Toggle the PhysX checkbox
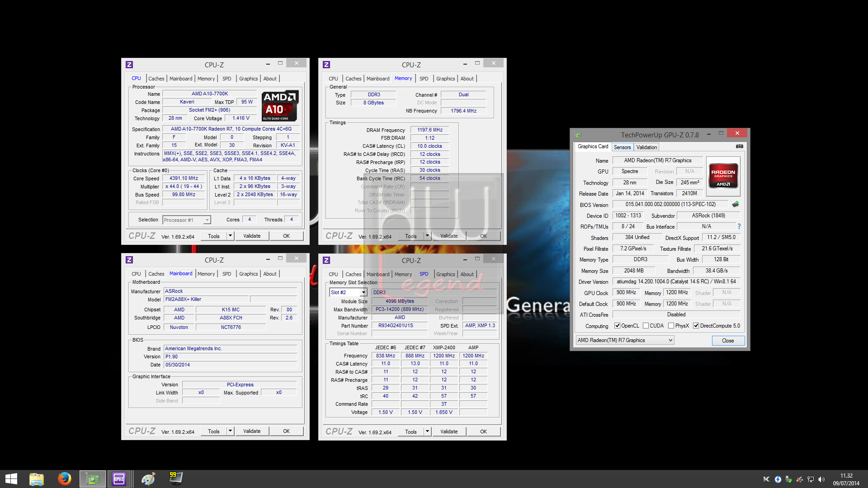Viewport: 868px width, 488px height. 671,326
